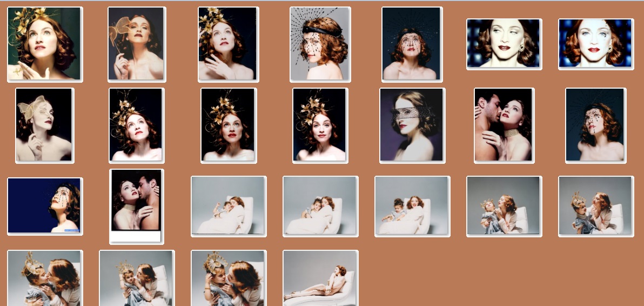This screenshot has width=644, height=306.
Task: Select profile portrait on navy blue background
Action: pos(45,206)
